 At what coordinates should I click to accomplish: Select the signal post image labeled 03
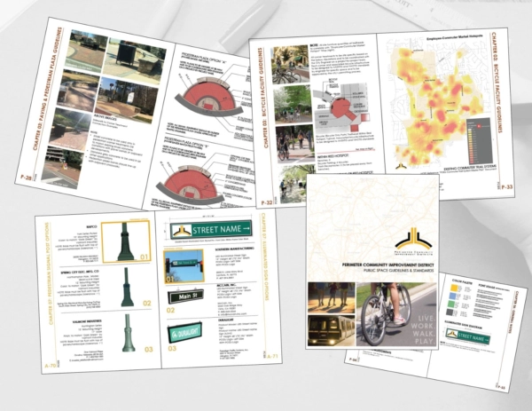click(x=128, y=333)
